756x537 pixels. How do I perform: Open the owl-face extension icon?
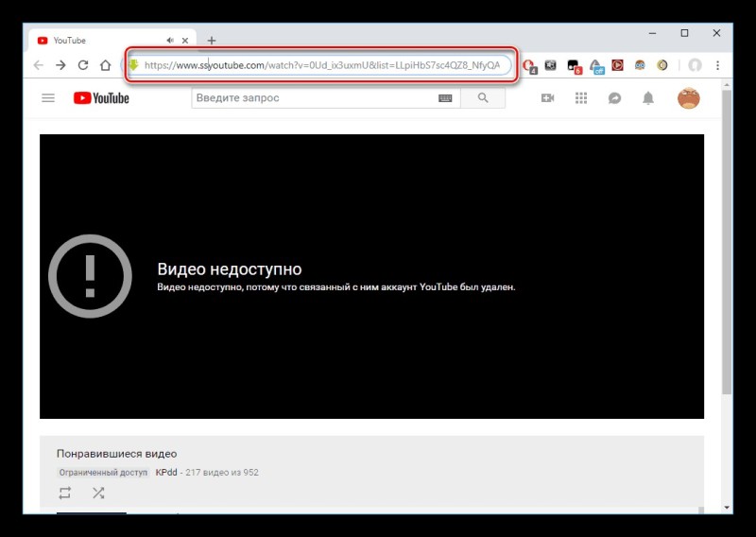tap(640, 65)
